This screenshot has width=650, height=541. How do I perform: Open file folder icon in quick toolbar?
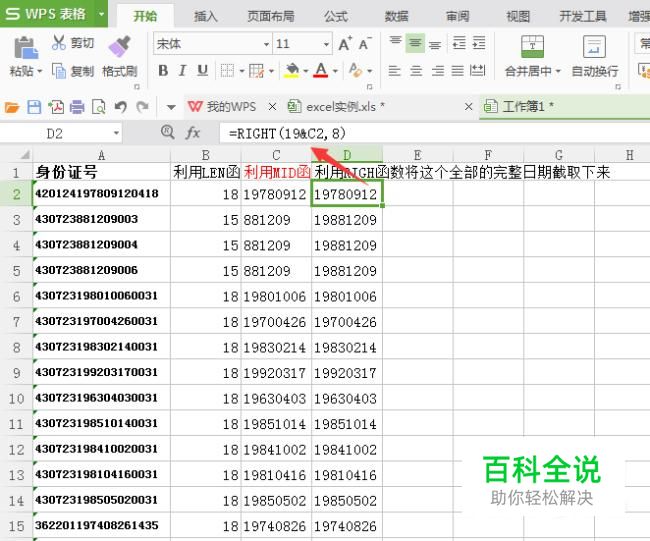(x=12, y=107)
